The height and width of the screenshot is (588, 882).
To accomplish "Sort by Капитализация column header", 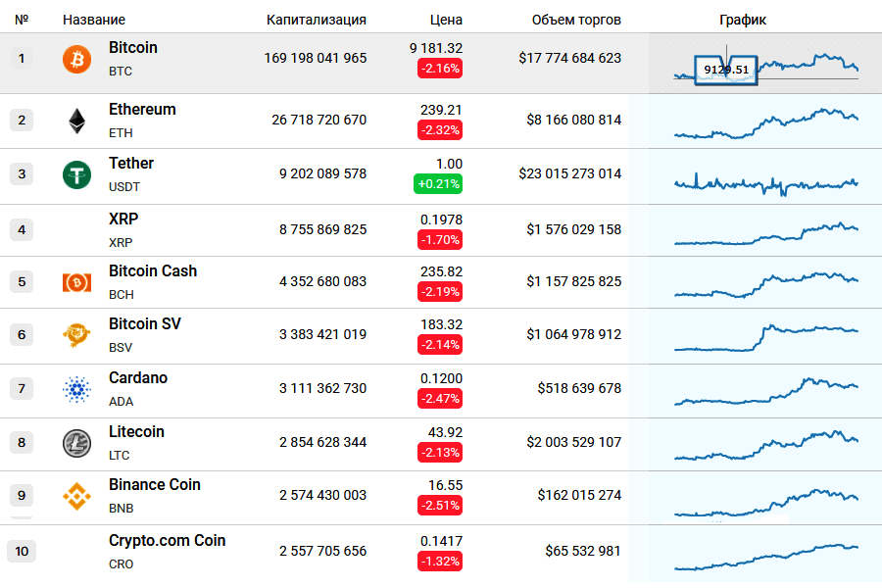I will 317,20.
